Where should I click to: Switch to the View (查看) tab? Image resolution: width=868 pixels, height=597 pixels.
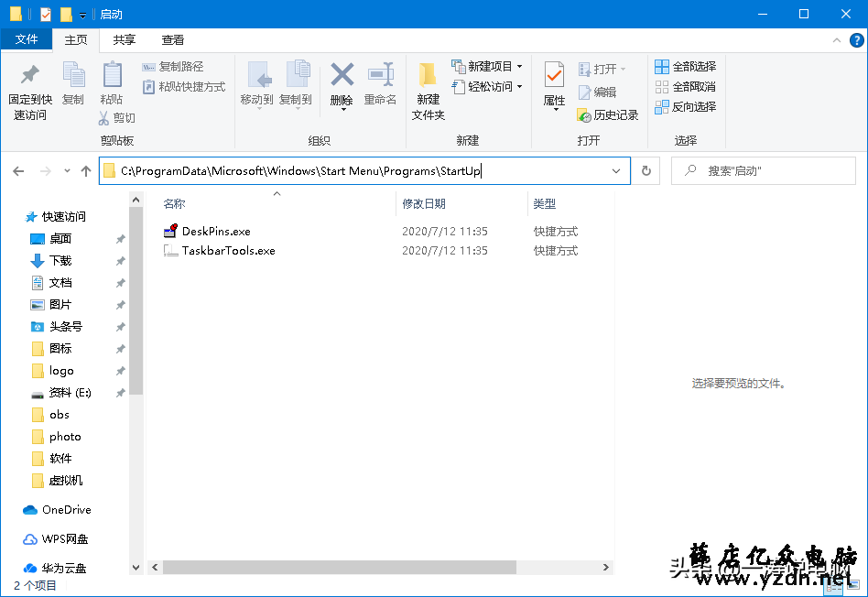173,40
